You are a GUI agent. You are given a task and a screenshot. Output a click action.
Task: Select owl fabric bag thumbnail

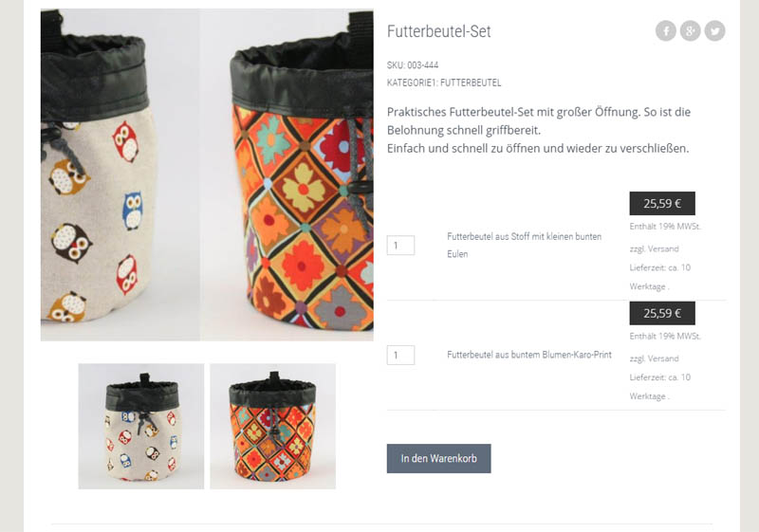(141, 426)
